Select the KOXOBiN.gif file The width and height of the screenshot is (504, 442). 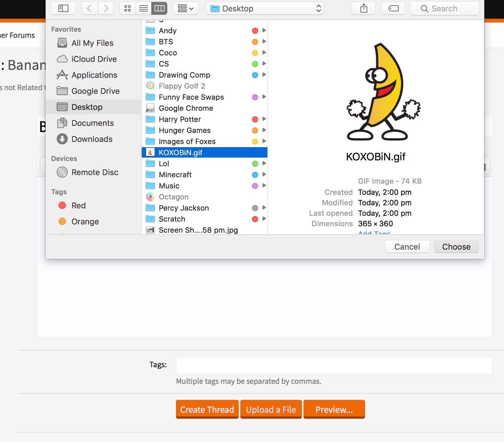[205, 152]
